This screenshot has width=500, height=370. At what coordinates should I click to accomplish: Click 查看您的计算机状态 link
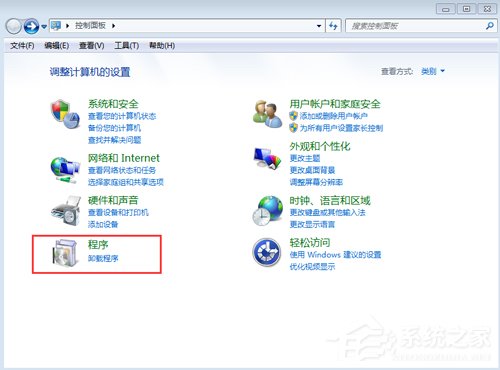[x=122, y=116]
